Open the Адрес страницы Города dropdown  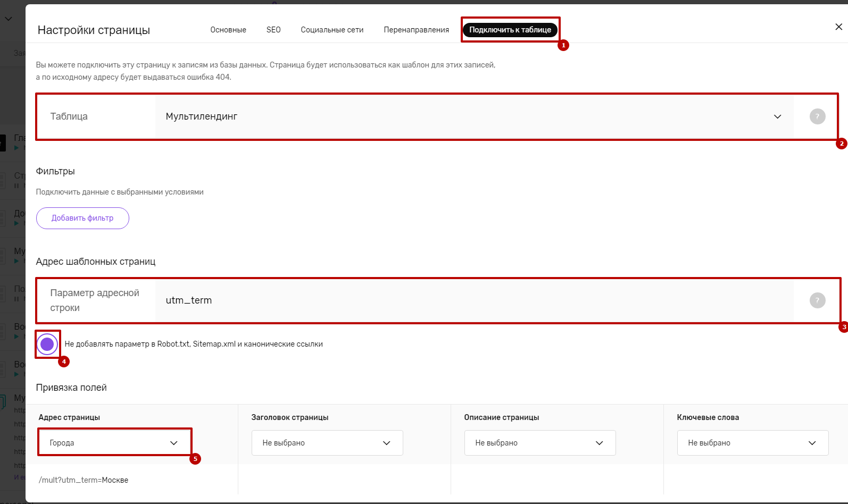tap(114, 443)
